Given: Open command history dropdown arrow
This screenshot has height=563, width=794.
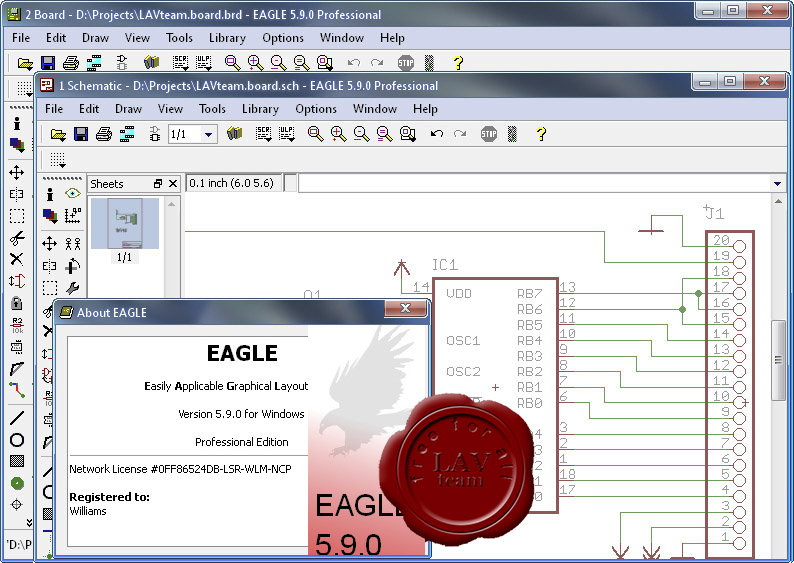Looking at the screenshot, I should [777, 183].
